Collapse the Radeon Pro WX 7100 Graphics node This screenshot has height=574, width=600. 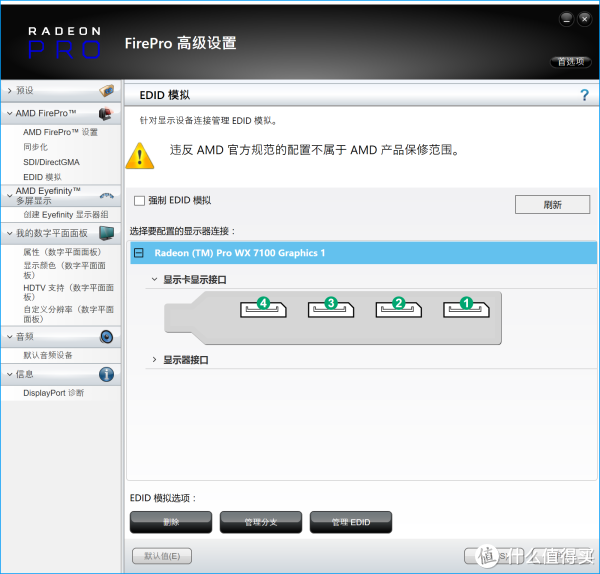click(139, 253)
